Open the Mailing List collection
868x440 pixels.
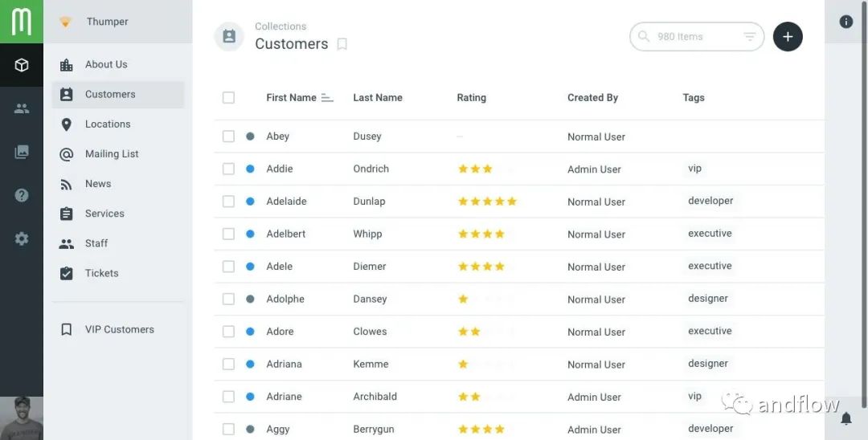coord(112,154)
